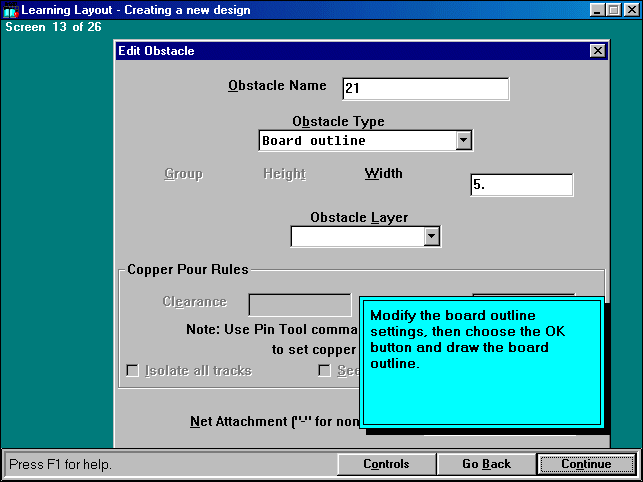Maximize the Learning Layout window
Viewport: 643px width, 482px height.
click(612, 10)
